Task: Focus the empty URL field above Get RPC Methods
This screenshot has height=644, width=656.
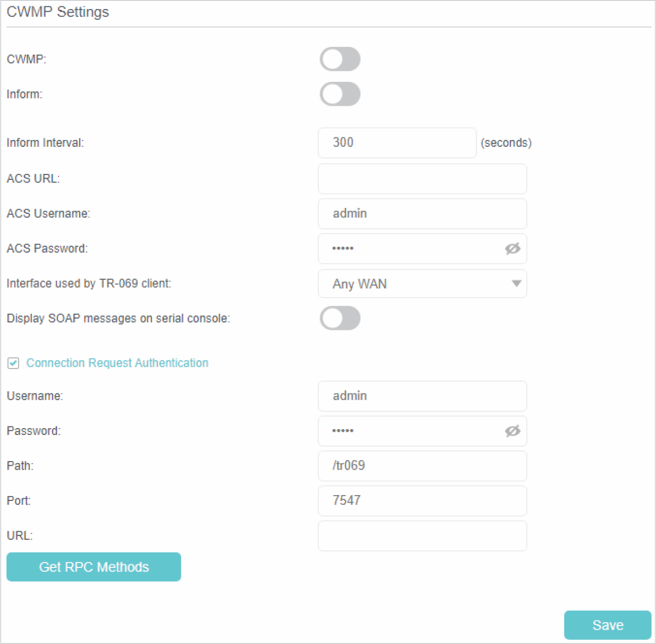Action: click(x=422, y=536)
